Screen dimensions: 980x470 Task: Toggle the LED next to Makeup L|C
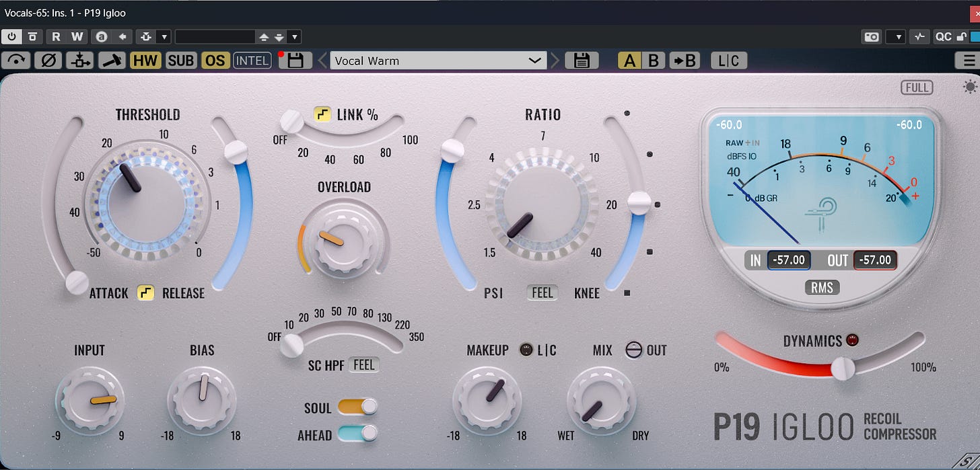[x=526, y=350]
